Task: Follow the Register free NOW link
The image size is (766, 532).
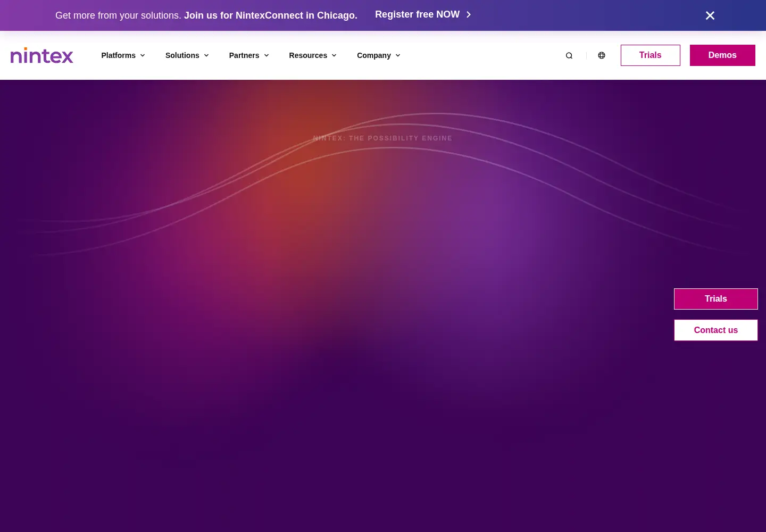Action: 423,15
